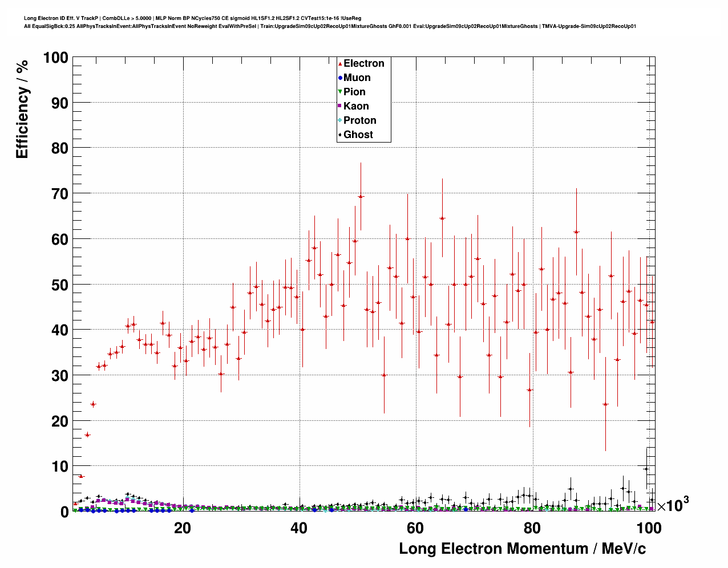Click the Electron data point near 64% efficiency
Screen dimensions: 728x568
pyautogui.click(x=442, y=218)
